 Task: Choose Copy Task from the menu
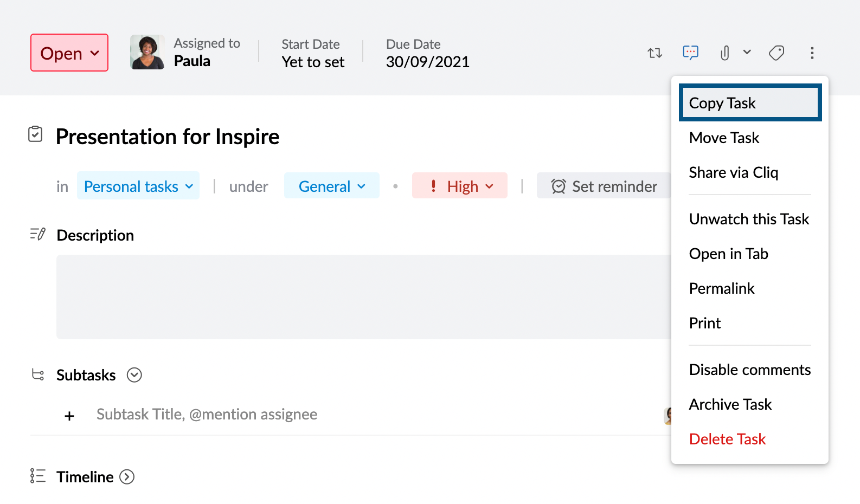click(x=749, y=103)
